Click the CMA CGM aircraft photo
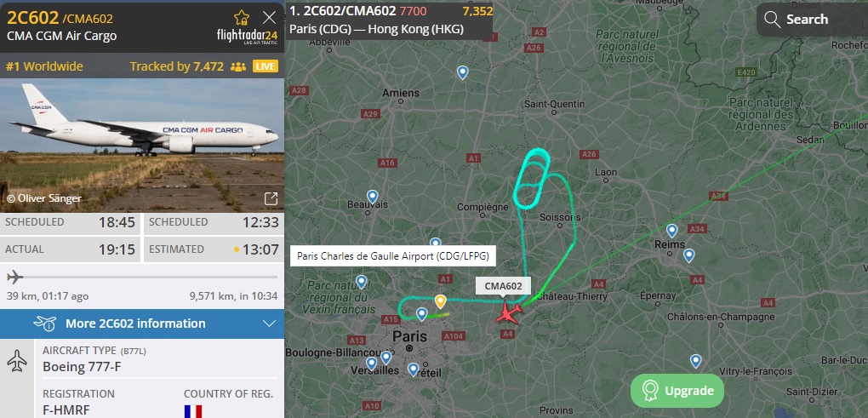 click(142, 145)
